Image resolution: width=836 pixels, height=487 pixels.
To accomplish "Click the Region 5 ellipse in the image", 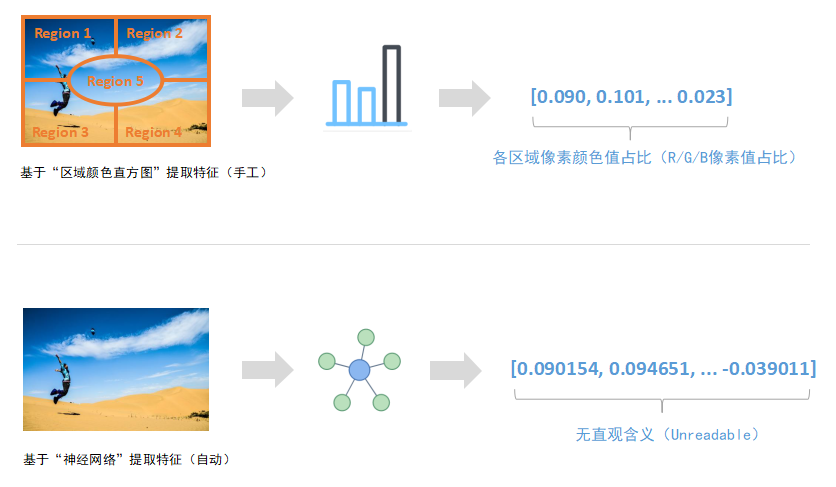I will (x=115, y=81).
